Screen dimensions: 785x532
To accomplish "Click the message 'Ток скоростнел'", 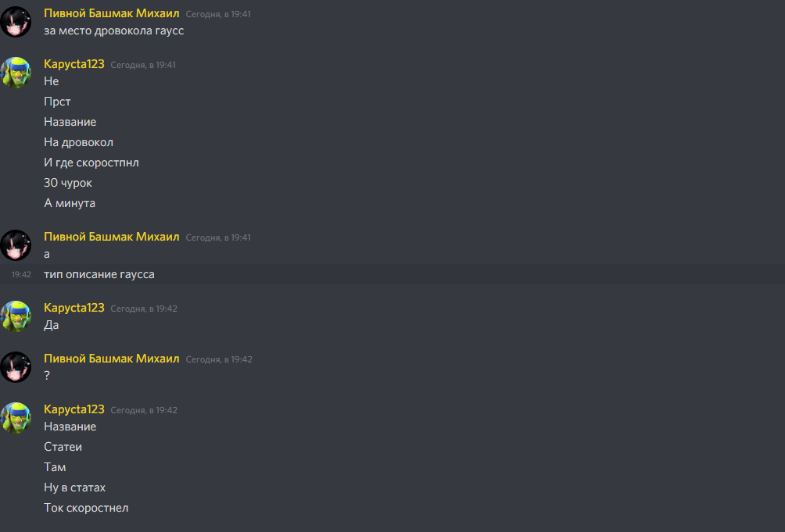I will [86, 508].
